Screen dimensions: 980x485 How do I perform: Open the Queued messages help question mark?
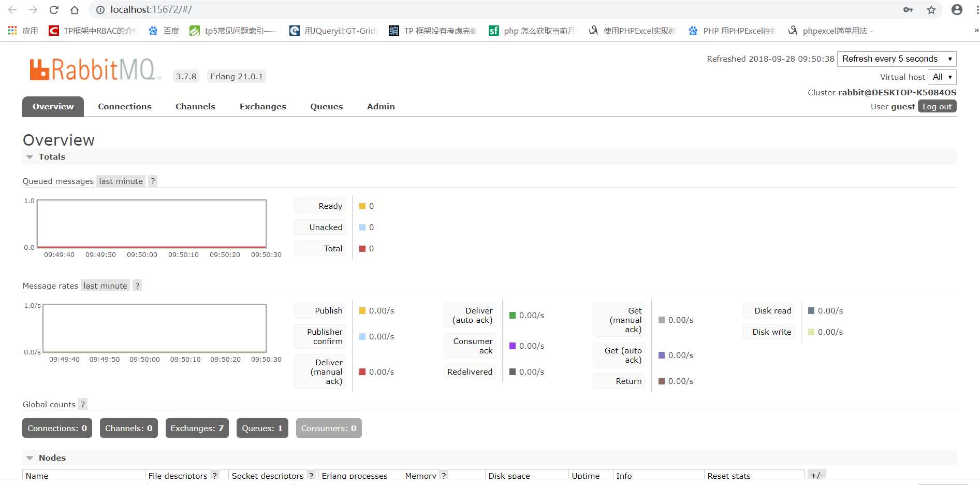[x=153, y=181]
